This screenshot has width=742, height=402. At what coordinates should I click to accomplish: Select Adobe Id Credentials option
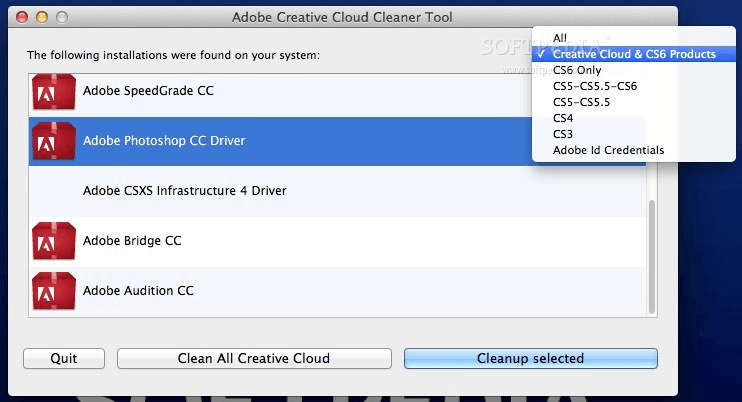[608, 150]
